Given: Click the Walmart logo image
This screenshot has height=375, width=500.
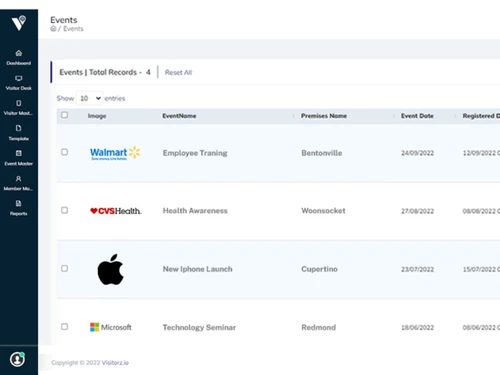Looking at the screenshot, I should click(x=115, y=153).
